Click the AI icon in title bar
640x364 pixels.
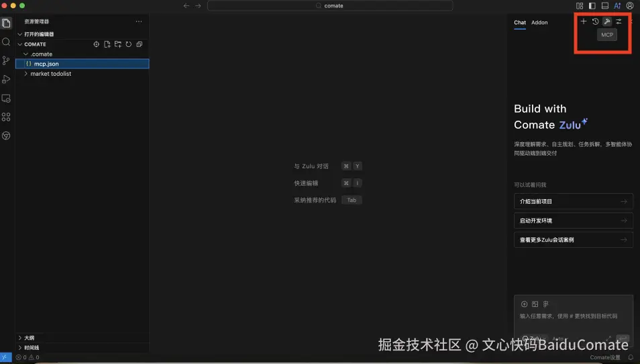pos(617,6)
